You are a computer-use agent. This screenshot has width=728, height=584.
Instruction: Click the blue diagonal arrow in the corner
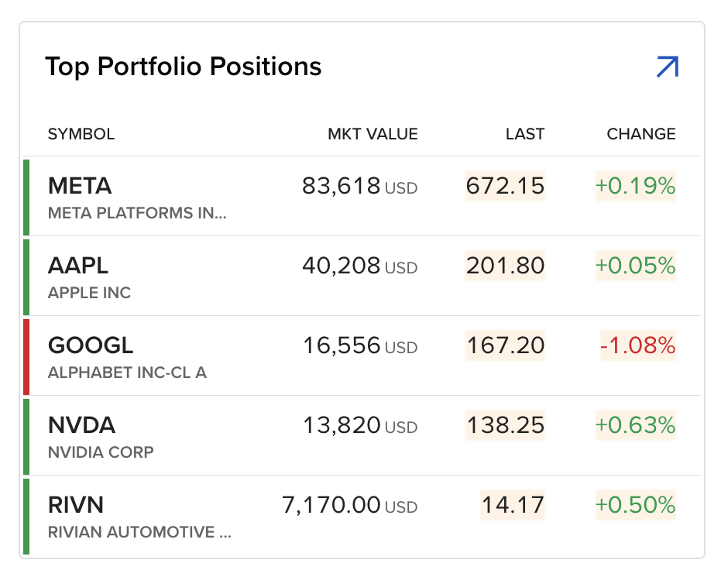(667, 67)
